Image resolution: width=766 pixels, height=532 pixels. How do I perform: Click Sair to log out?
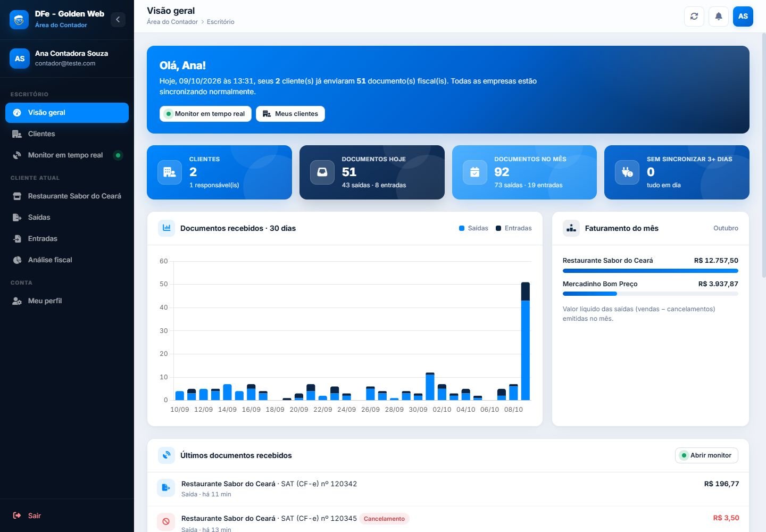click(67, 516)
